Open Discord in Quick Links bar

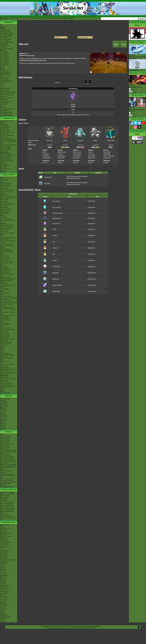tap(29, 18)
